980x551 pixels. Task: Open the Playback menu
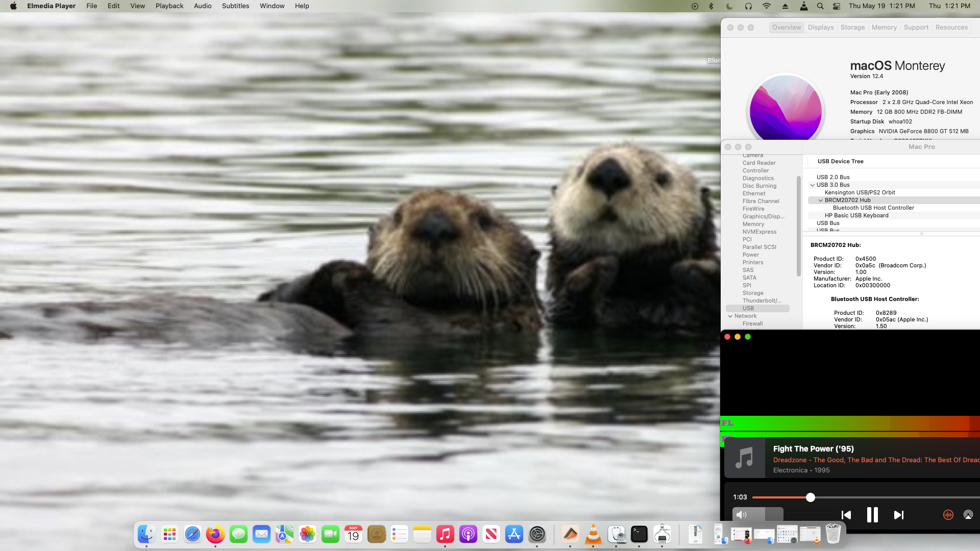(x=169, y=6)
